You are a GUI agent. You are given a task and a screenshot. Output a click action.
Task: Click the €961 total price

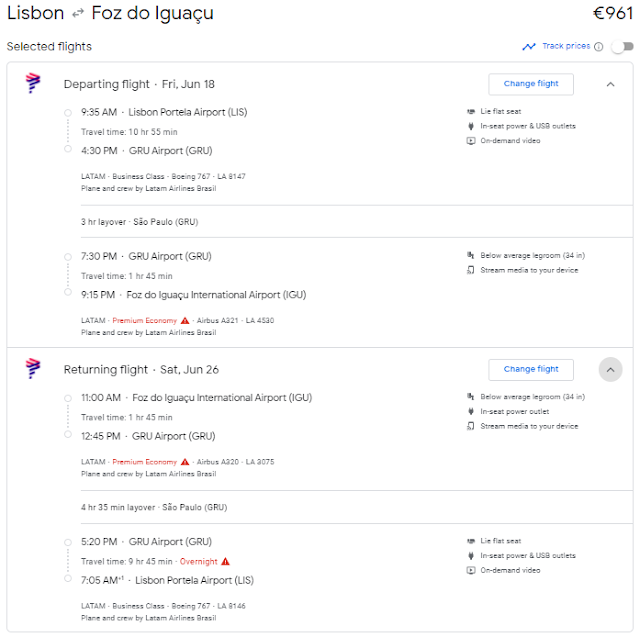[613, 13]
